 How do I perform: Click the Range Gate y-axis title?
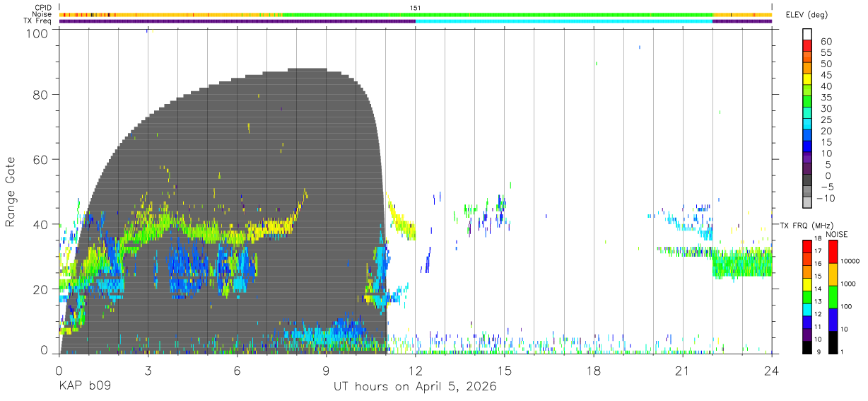coord(11,192)
